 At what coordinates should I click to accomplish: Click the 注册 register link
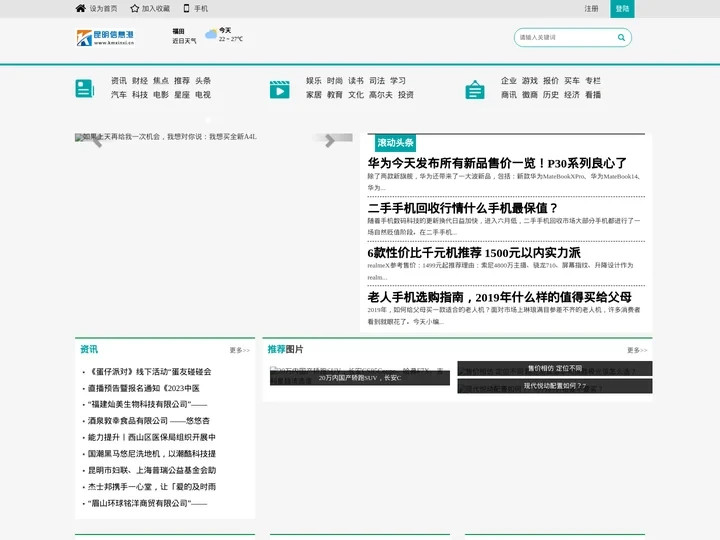pos(591,9)
